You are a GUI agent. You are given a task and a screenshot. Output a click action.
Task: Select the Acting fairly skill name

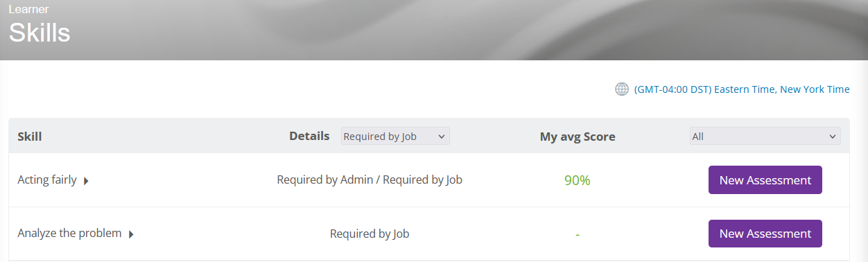pyautogui.click(x=47, y=180)
